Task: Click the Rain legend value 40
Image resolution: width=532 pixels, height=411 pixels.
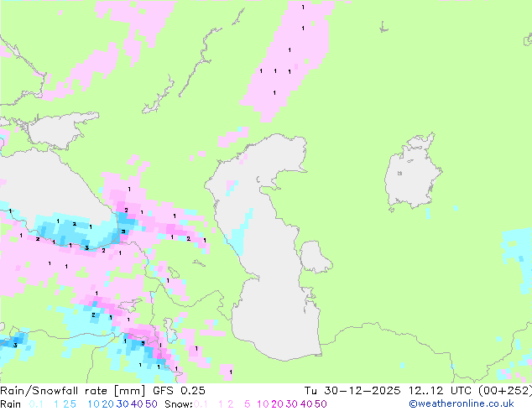Action: [x=137, y=404]
